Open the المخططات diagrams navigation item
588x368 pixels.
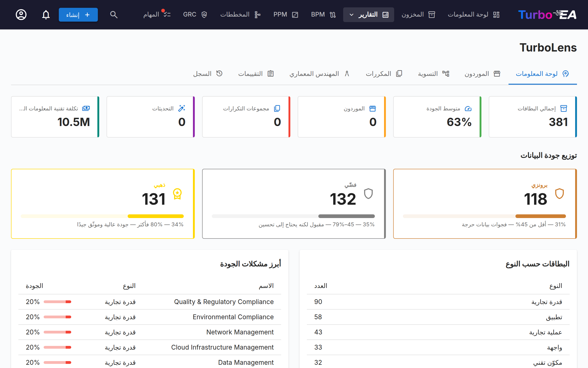[240, 14]
